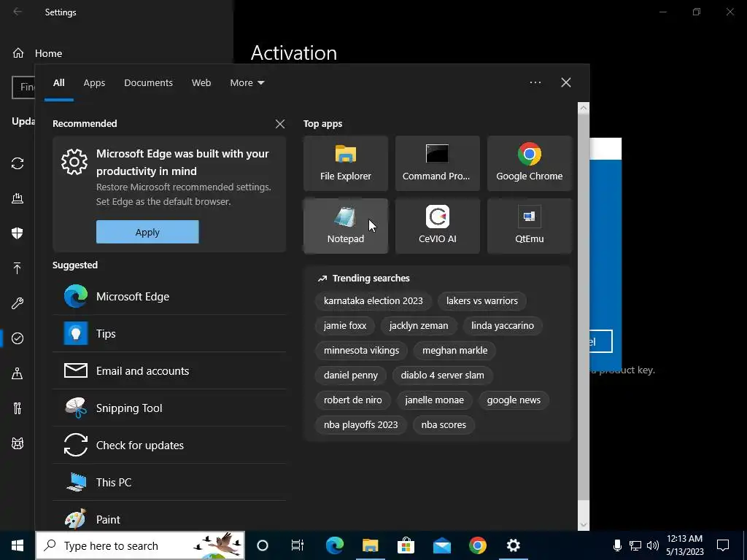Viewport: 747px width, 560px height.
Task: Open Windows Security shield in Settings sidebar
Action: pyautogui.click(x=18, y=233)
